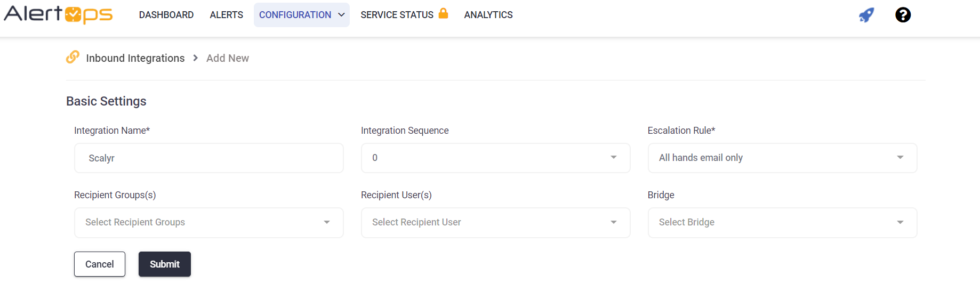Open the Alerts menu item
The width and height of the screenshot is (980, 283).
pos(227,15)
